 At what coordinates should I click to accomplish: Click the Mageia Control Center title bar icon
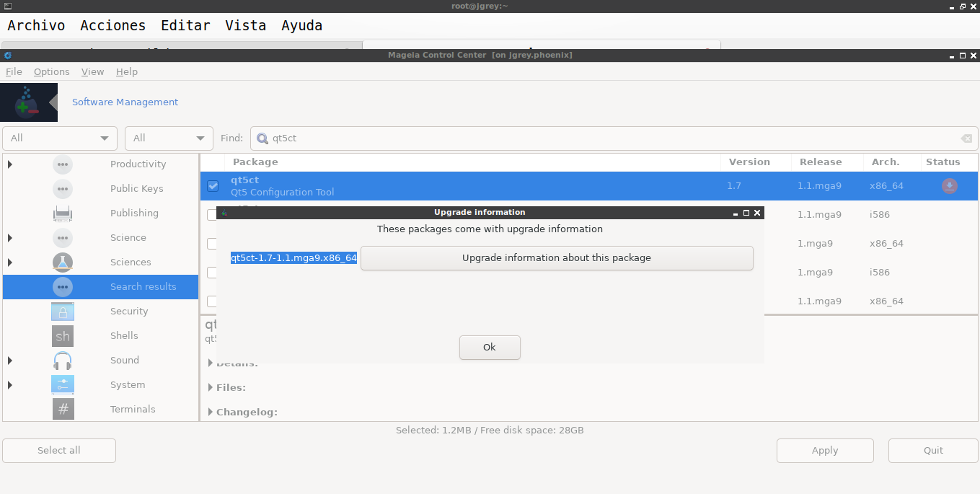click(8, 56)
